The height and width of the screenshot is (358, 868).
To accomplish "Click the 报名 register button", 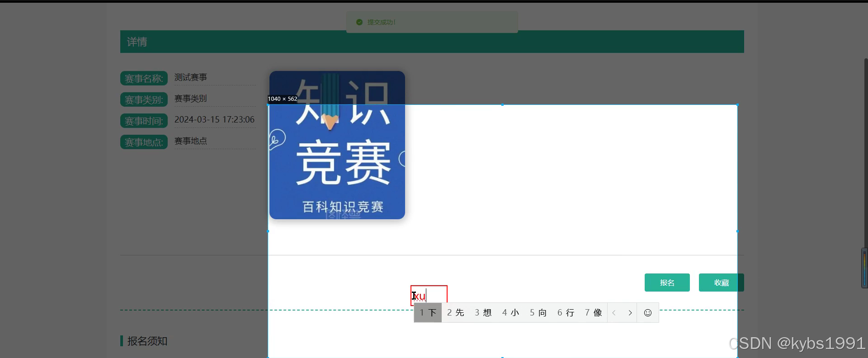I will pyautogui.click(x=667, y=283).
